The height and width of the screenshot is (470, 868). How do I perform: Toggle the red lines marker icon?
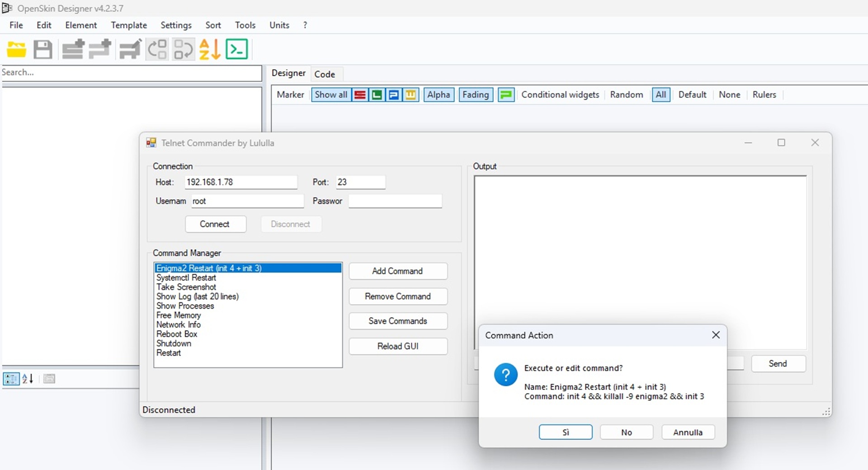coord(360,95)
